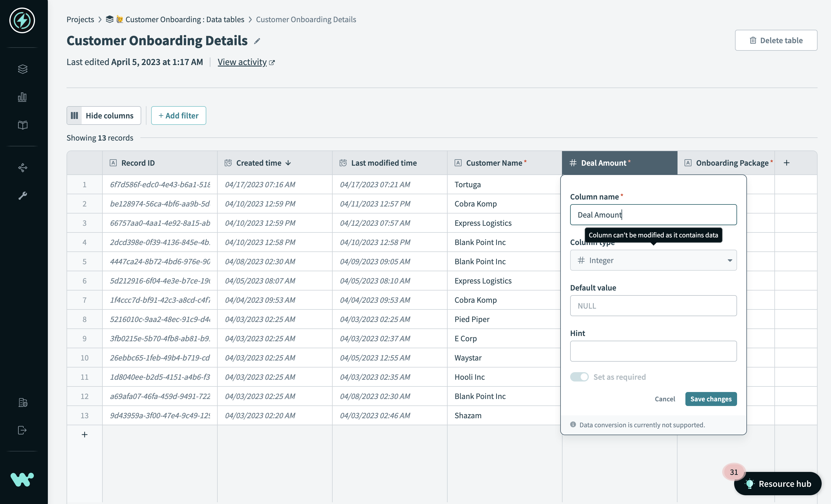Screen dimensions: 831x504
Task: Toggle the Set as required switch
Action: click(579, 377)
